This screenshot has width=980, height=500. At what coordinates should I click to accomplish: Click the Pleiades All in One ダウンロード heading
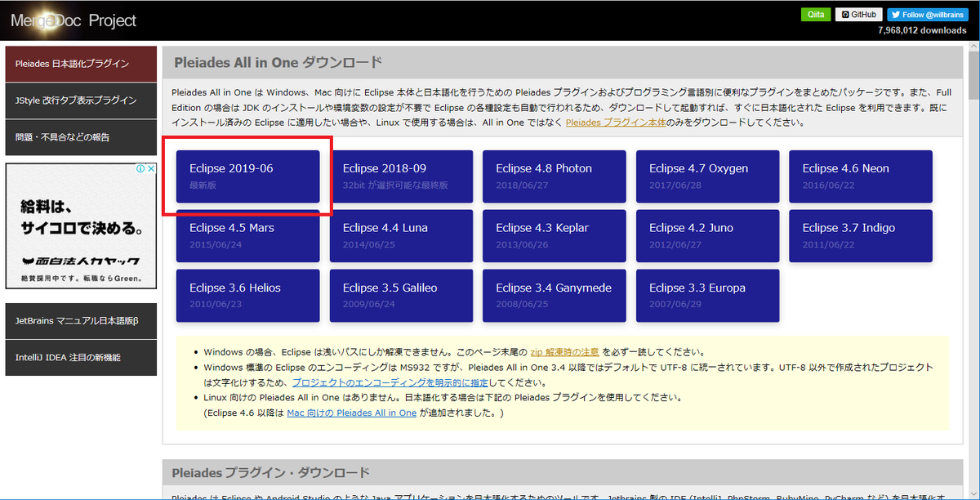click(277, 62)
